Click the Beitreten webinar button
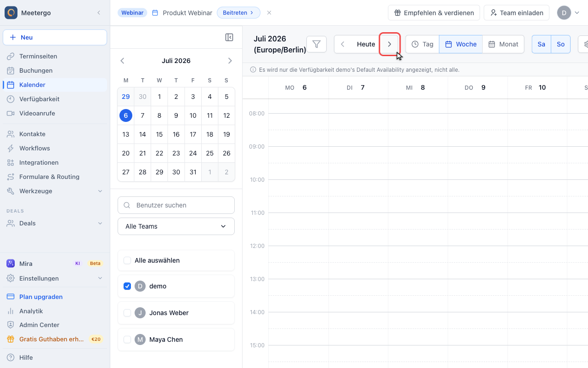 point(238,13)
